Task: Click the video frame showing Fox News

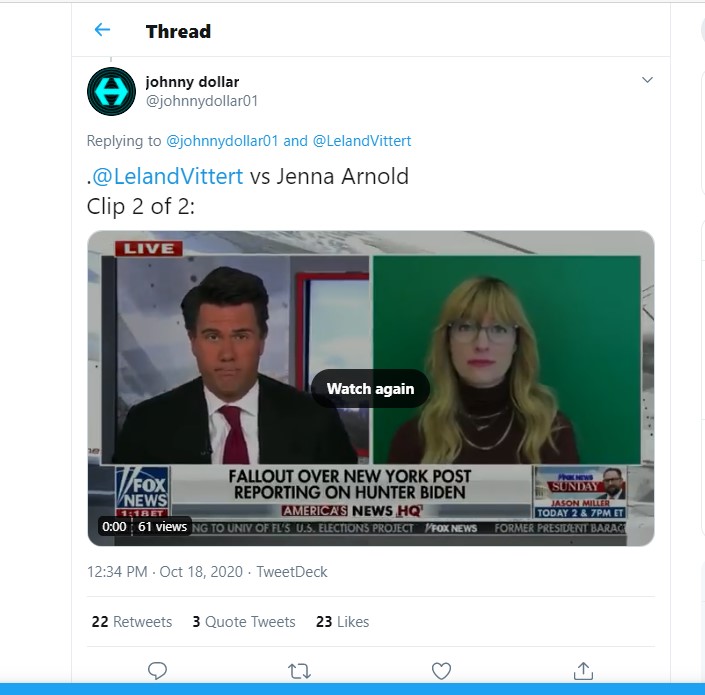Action: [370, 388]
